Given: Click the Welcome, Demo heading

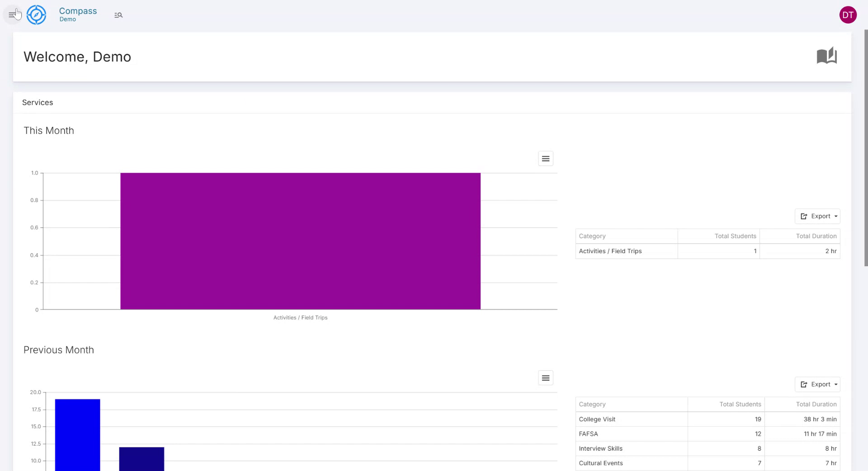Looking at the screenshot, I should tap(77, 57).
